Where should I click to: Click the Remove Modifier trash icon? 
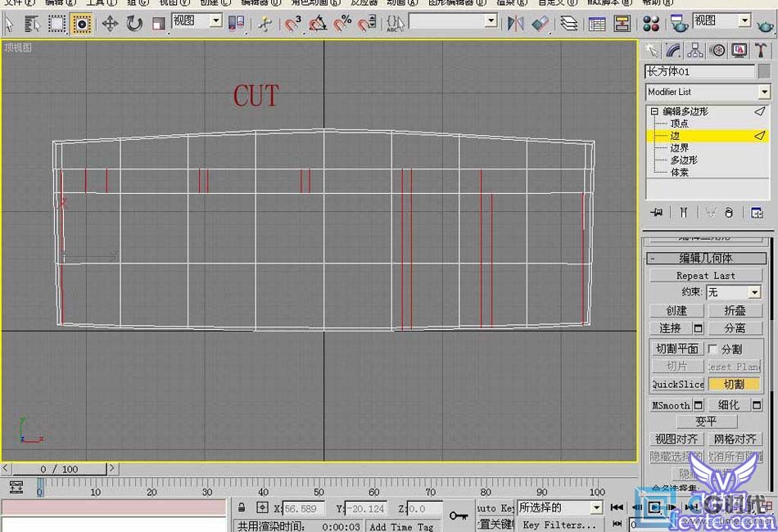pyautogui.click(x=728, y=213)
